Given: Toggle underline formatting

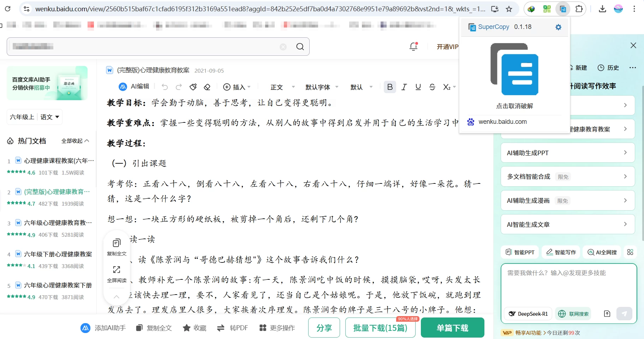Looking at the screenshot, I should coord(418,86).
